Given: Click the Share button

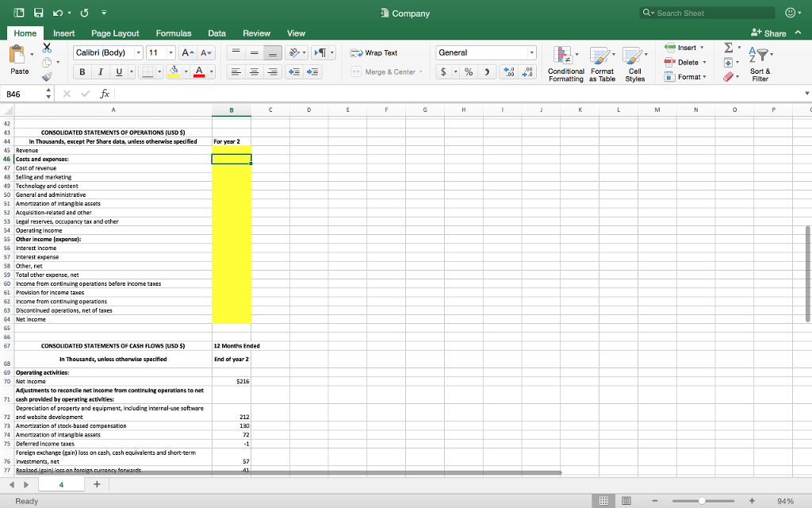Looking at the screenshot, I should (x=768, y=33).
